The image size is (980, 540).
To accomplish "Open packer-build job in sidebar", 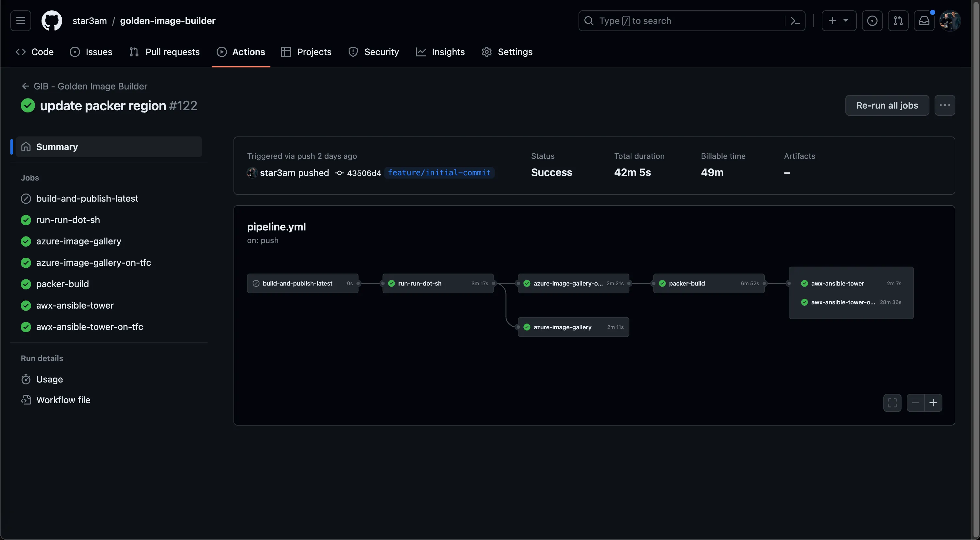I will click(62, 284).
